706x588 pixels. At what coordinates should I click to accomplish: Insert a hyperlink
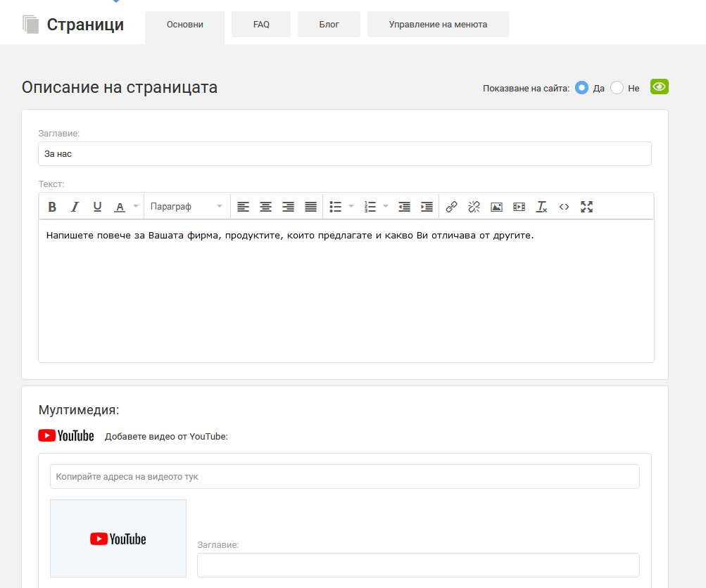pyautogui.click(x=452, y=207)
